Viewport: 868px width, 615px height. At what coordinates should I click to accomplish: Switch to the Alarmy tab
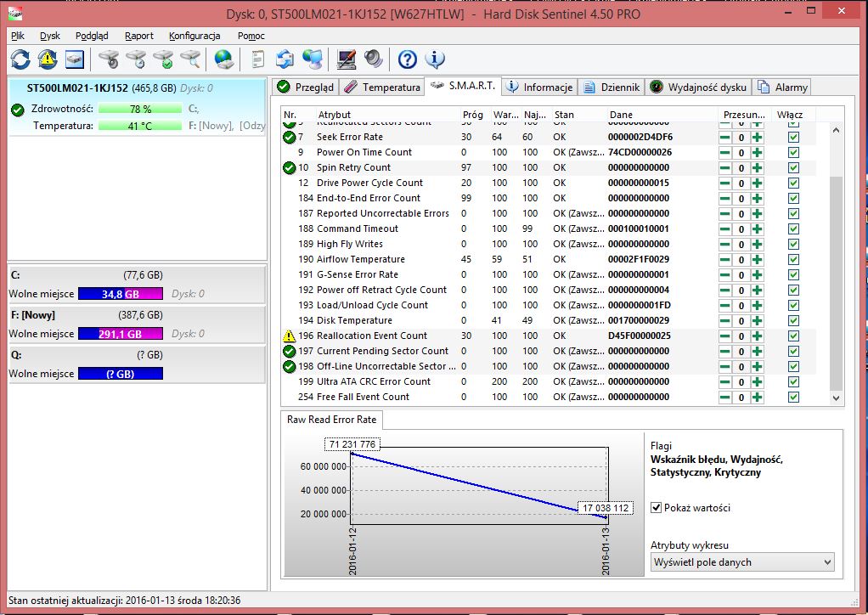click(x=783, y=87)
